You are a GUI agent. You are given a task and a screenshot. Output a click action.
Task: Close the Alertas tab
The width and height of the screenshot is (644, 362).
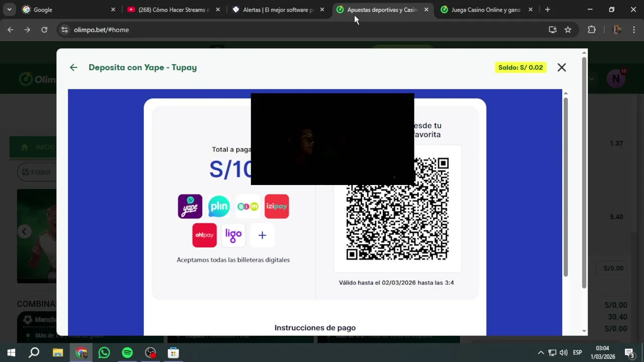coord(322,10)
